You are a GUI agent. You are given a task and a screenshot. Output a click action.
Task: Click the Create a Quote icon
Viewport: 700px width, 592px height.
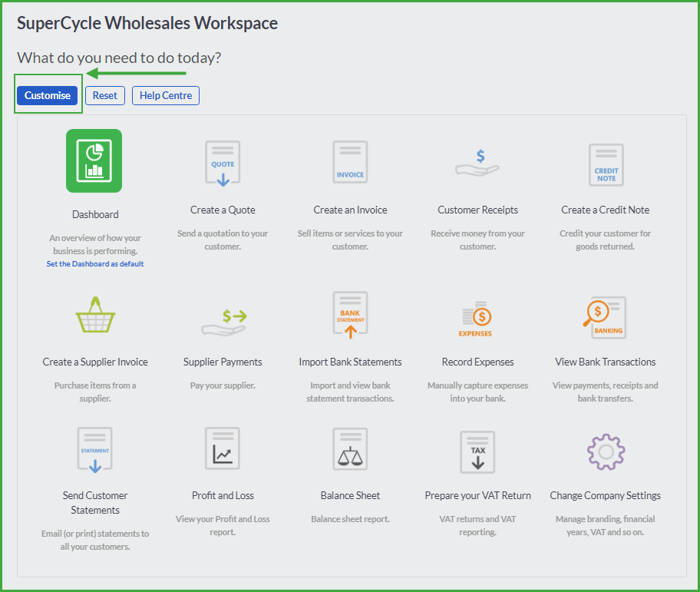pos(223,164)
